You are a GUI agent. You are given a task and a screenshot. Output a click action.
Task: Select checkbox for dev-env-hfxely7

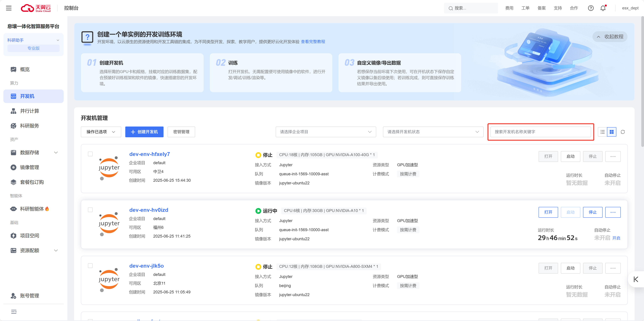pyautogui.click(x=90, y=154)
